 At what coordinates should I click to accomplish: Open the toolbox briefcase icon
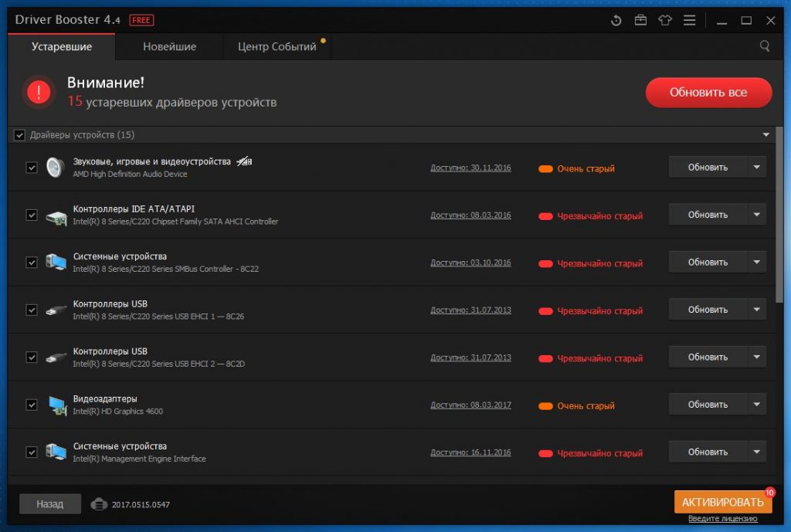[x=640, y=21]
